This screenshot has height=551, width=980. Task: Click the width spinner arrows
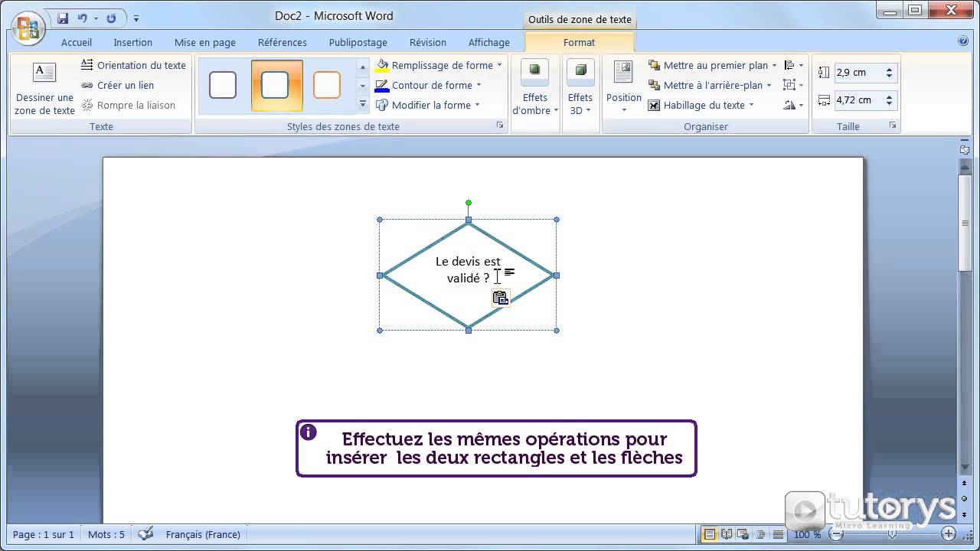click(x=889, y=99)
